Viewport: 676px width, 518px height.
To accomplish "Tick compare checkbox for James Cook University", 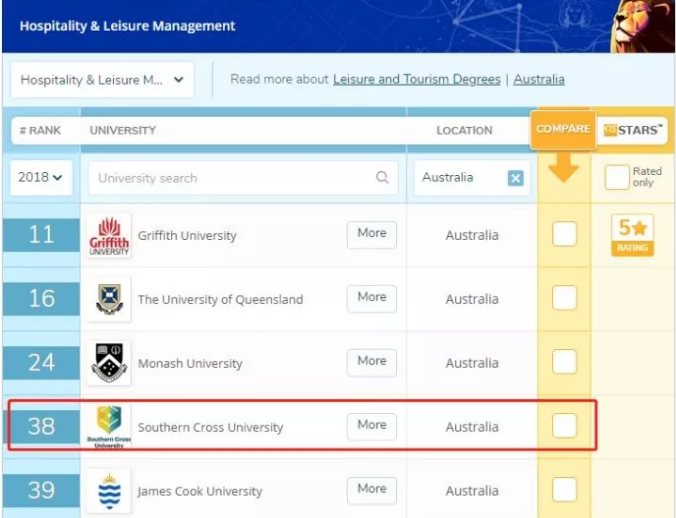I will click(x=564, y=490).
